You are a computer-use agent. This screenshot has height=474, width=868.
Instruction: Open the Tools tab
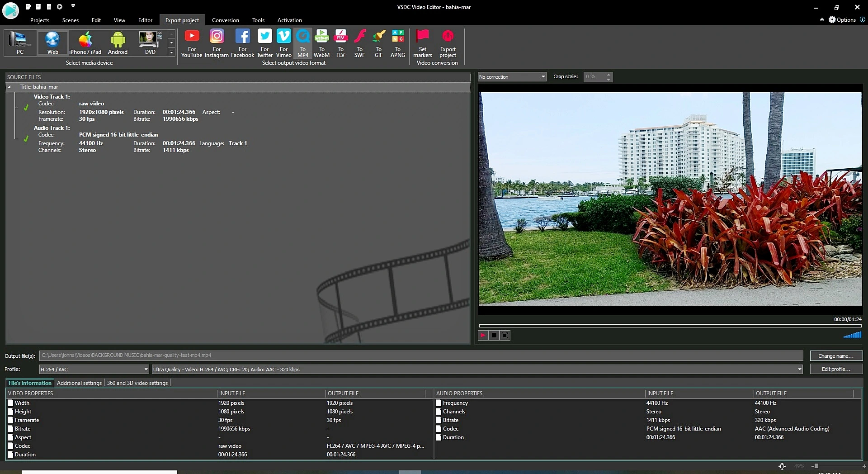(258, 20)
